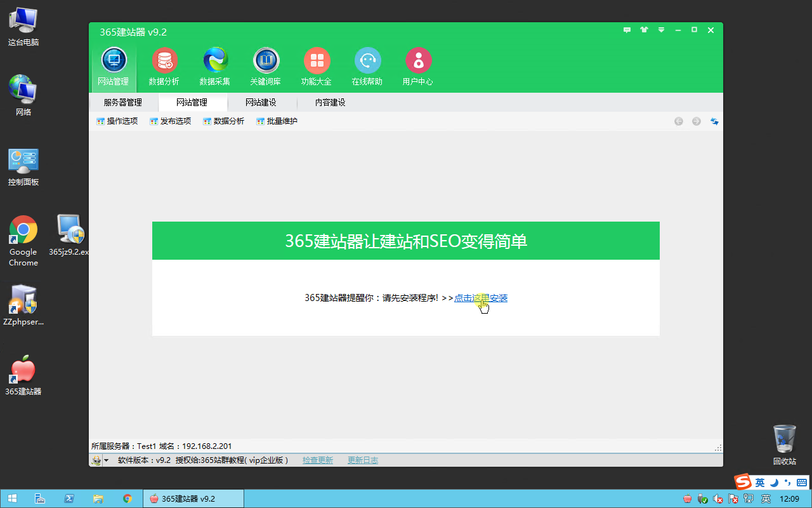Viewport: 812px width, 508px height.
Task: Click the green banner 365建站器让建站和SEO变得简单
Action: [406, 241]
